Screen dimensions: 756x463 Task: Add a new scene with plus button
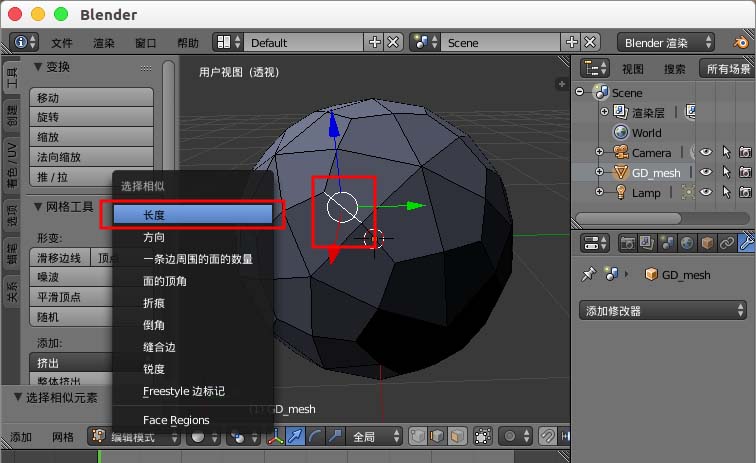point(571,42)
